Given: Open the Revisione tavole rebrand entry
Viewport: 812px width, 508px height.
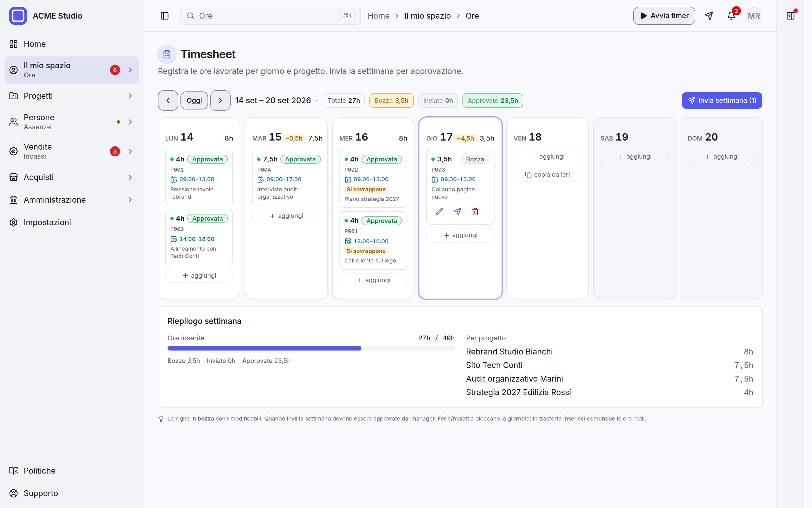Looking at the screenshot, I should pos(199,178).
